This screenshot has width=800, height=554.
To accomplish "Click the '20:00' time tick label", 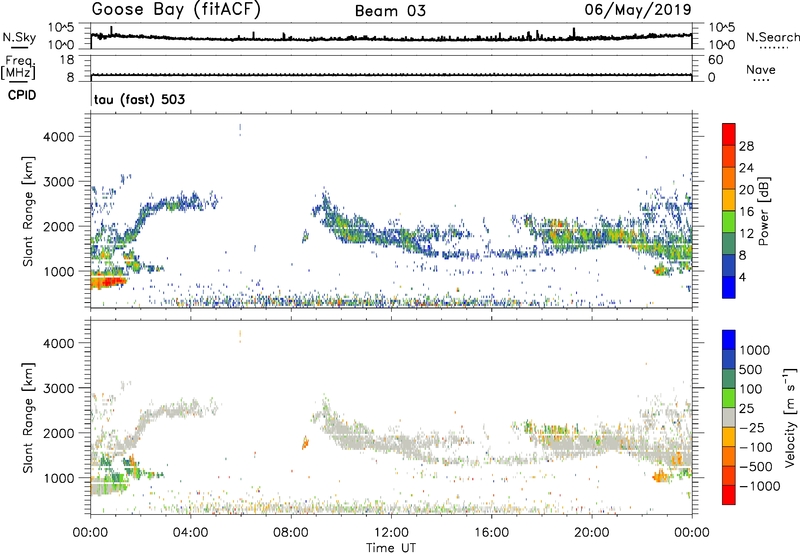I will (592, 533).
